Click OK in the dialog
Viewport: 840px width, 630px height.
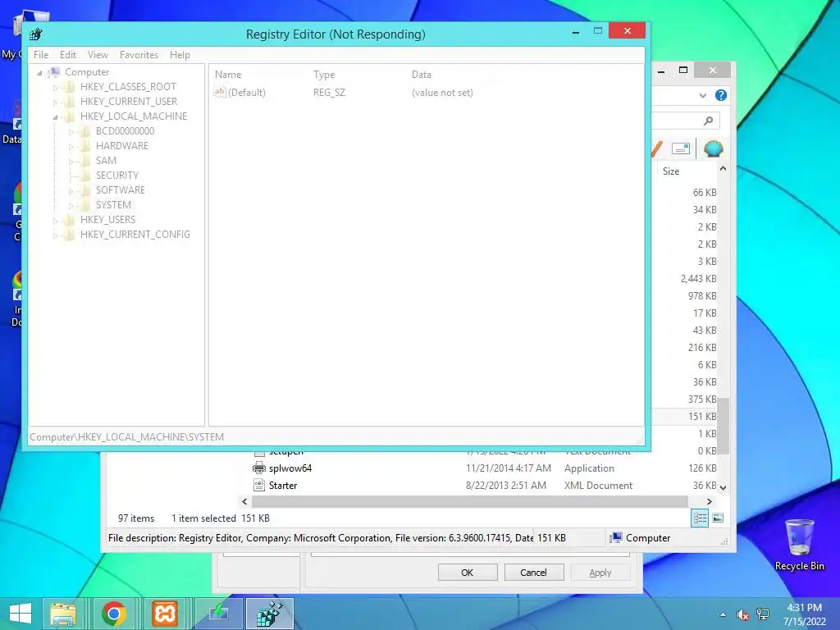[x=467, y=573]
